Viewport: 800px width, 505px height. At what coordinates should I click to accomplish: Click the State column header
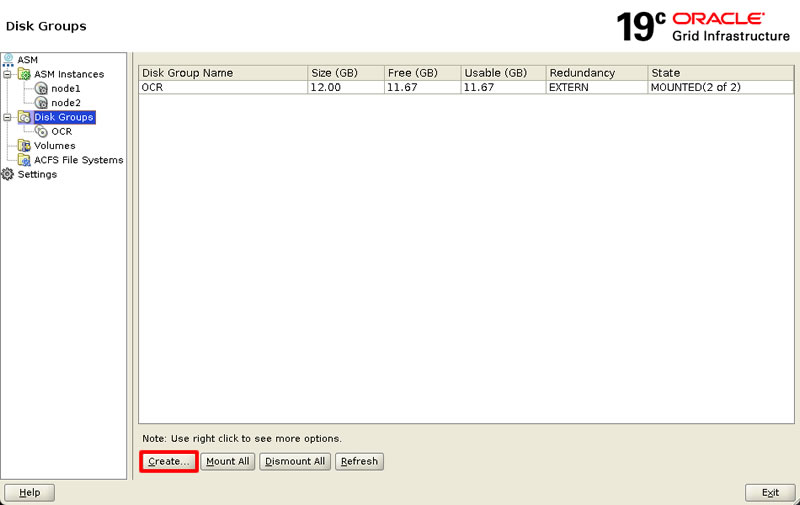click(720, 73)
